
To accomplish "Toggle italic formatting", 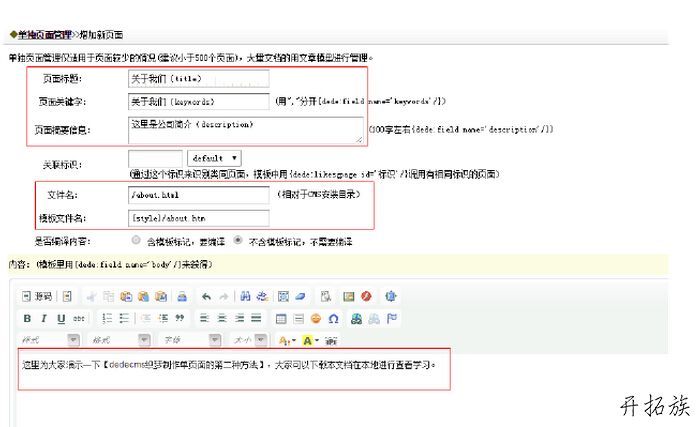I will click(44, 318).
